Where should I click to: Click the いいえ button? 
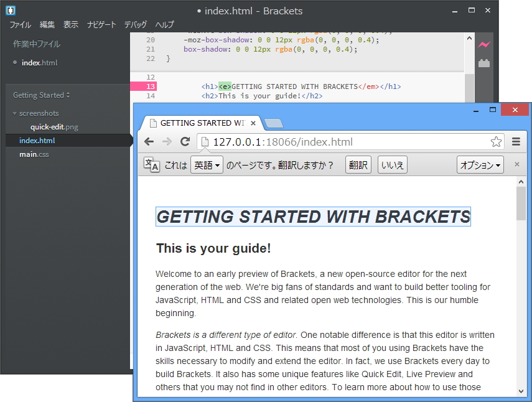click(x=393, y=165)
